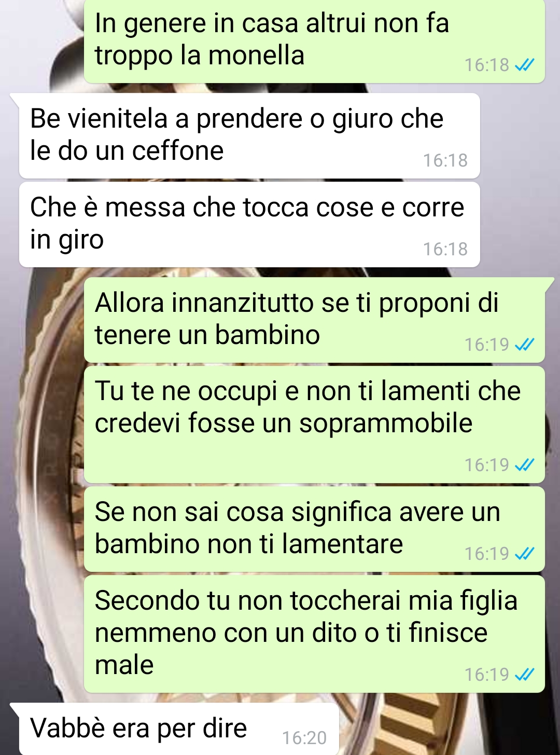560x755 pixels.
Task: Tap the 16:20 timestamp on last message
Action: pyautogui.click(x=304, y=738)
